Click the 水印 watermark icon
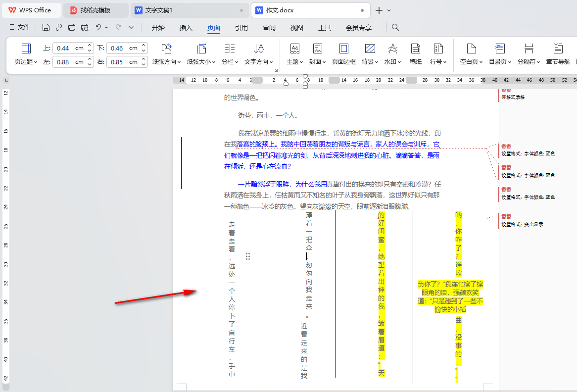Screen dimensions: 577x392 pos(392,49)
